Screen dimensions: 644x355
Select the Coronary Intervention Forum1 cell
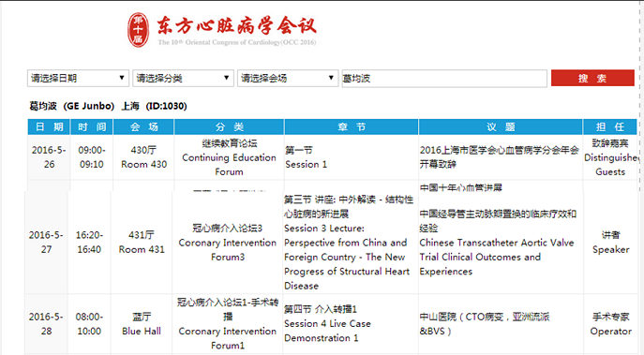pos(228,324)
